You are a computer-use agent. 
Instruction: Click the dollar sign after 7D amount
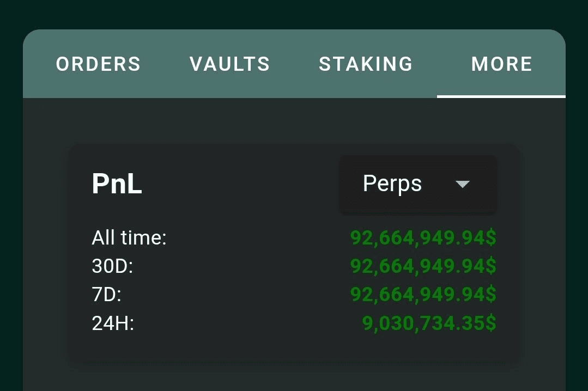[490, 295]
